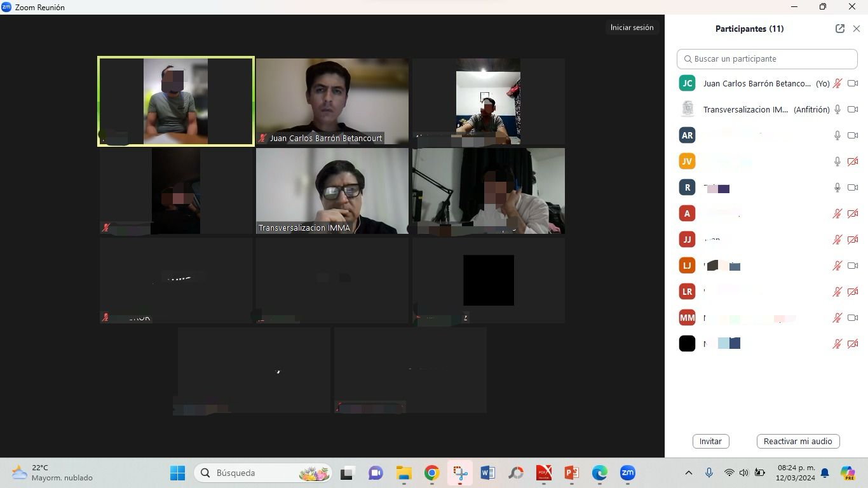Screen dimensions: 868x488
Task: Close the Participantes side panel
Action: (857, 29)
